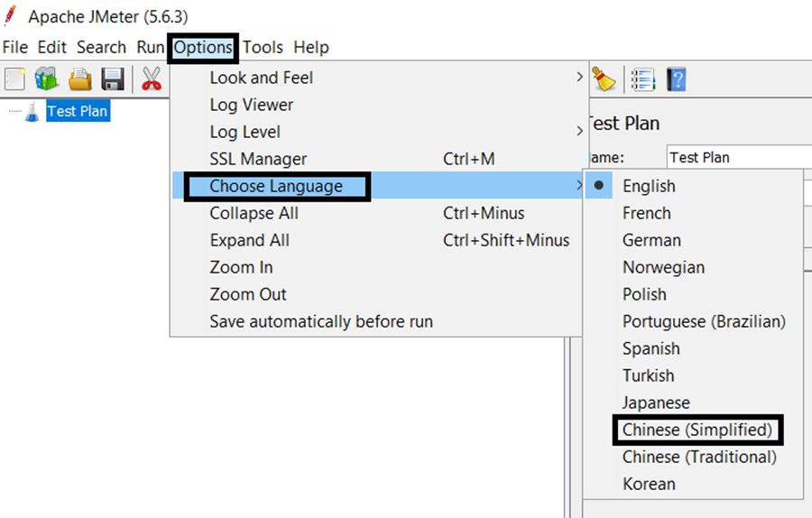Viewport: 812px width, 518px height.
Task: Click SSL Manager menu entry
Action: [x=258, y=159]
